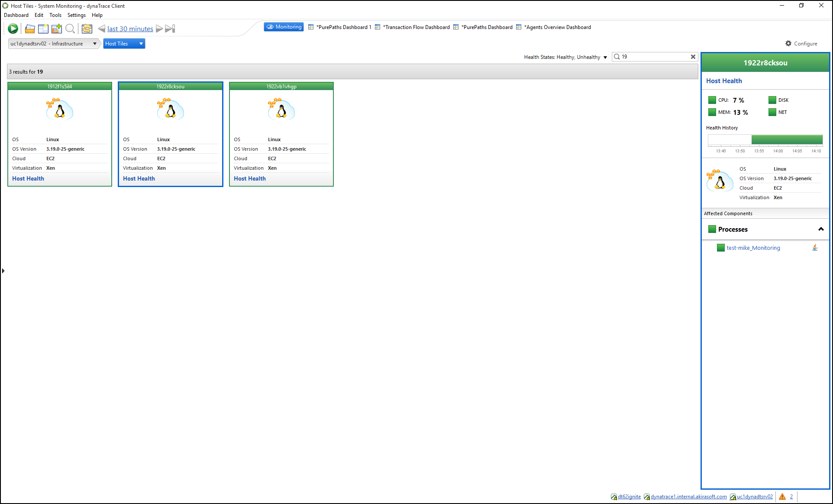Switch to '*Agents Overview Dashboard' tab
This screenshot has height=504, width=833.
click(554, 27)
